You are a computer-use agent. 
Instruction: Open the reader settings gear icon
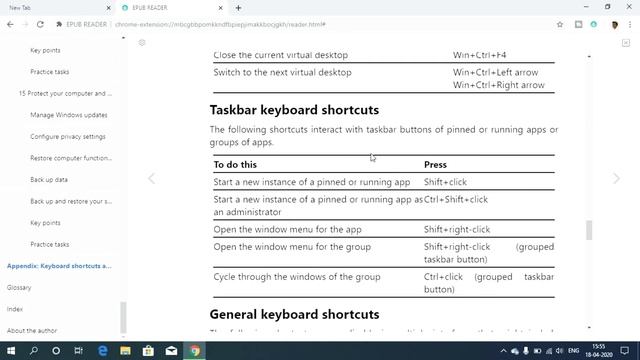pos(142,42)
